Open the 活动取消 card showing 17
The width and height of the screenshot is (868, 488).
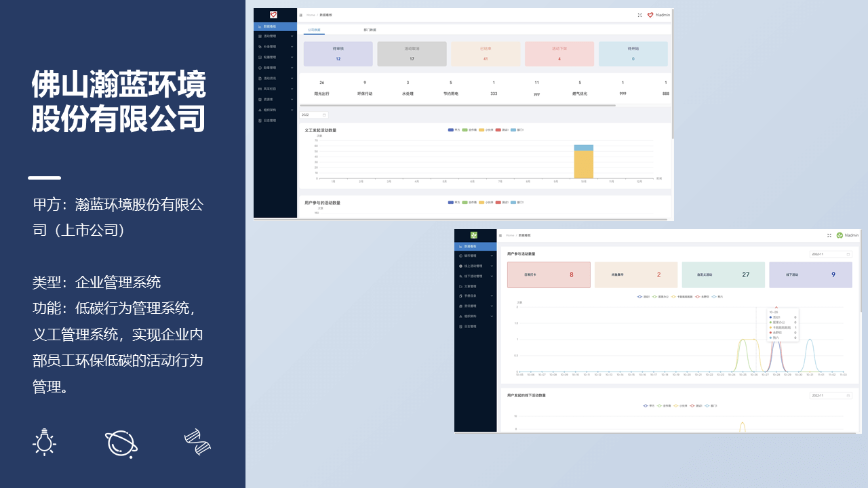tap(412, 54)
